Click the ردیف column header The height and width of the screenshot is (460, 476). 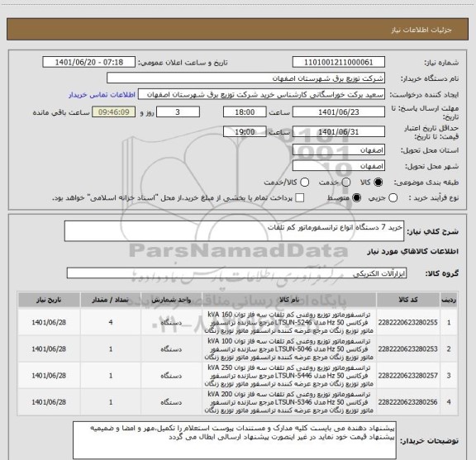click(449, 300)
